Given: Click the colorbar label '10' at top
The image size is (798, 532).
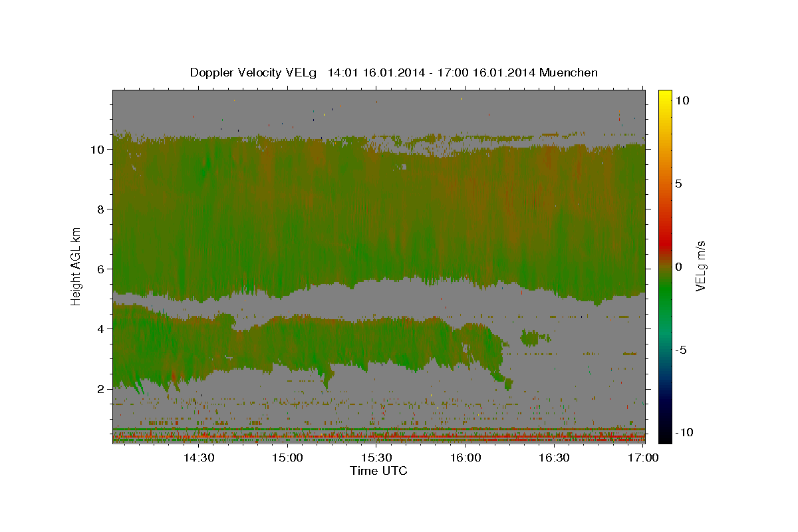Looking at the screenshot, I should click(x=682, y=100).
